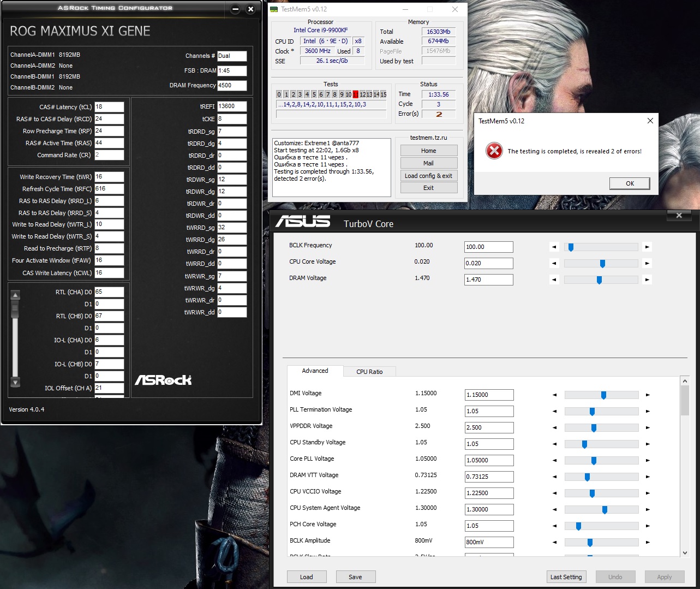Image resolution: width=700 pixels, height=589 pixels.
Task: Decrease CPU Standby Voltage with left arrow
Action: pyautogui.click(x=555, y=444)
